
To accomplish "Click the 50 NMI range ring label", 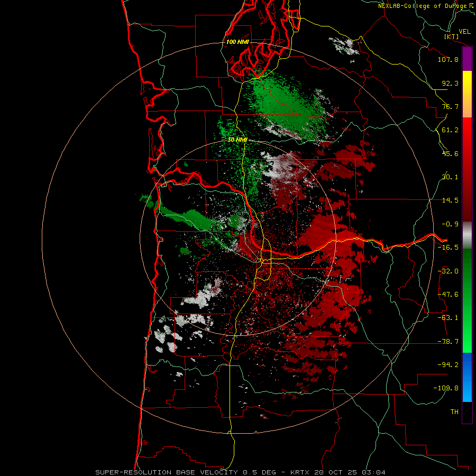I will coord(237,140).
